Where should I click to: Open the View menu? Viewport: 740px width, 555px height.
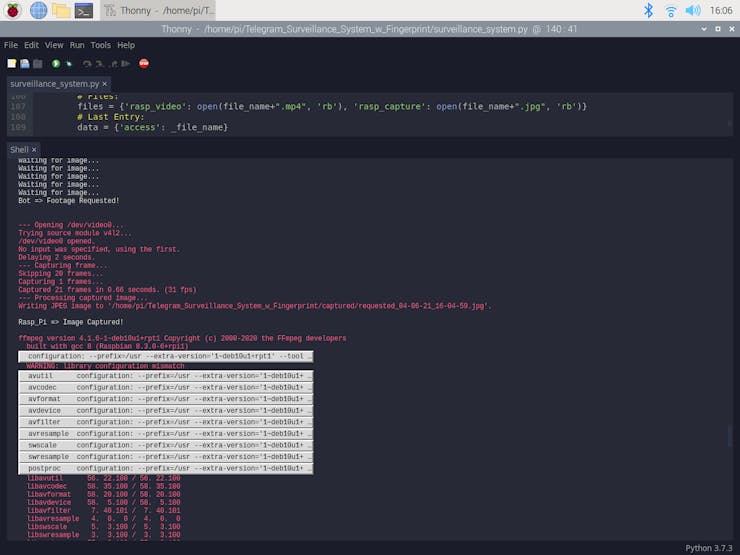coord(54,45)
